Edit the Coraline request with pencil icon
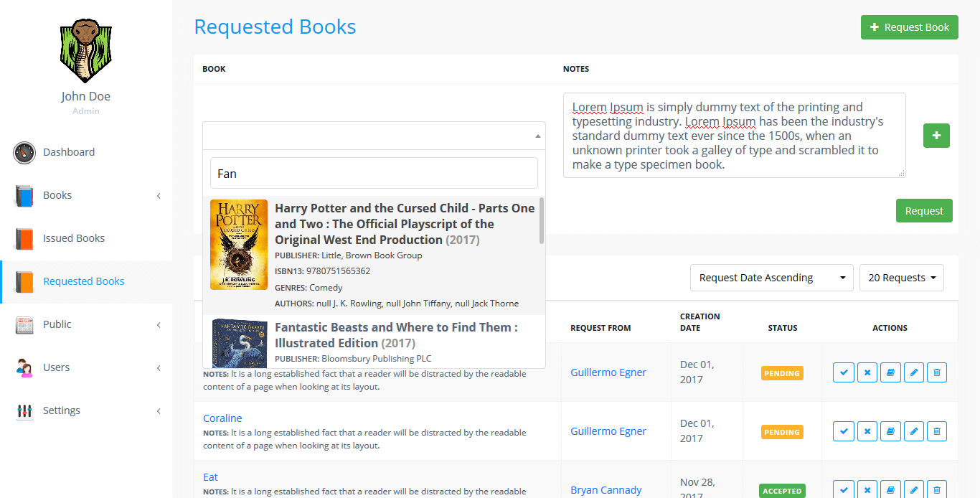This screenshot has height=498, width=980. tap(913, 431)
